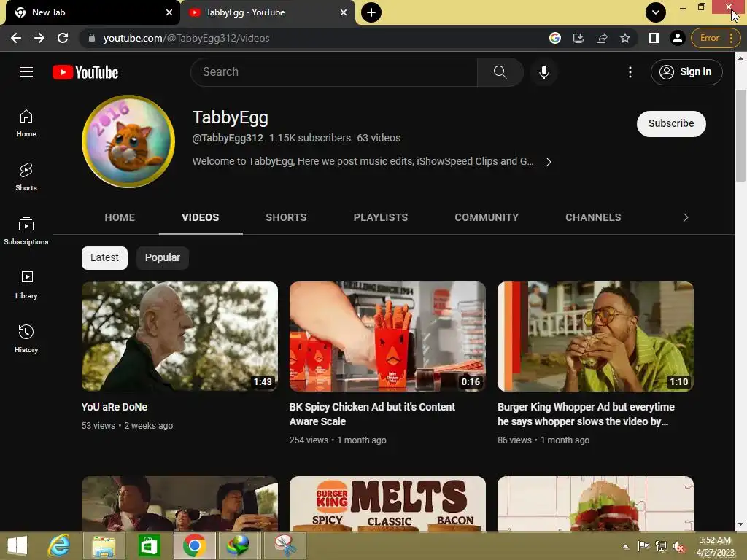View site information lock icon
747x560 pixels.
pyautogui.click(x=92, y=38)
